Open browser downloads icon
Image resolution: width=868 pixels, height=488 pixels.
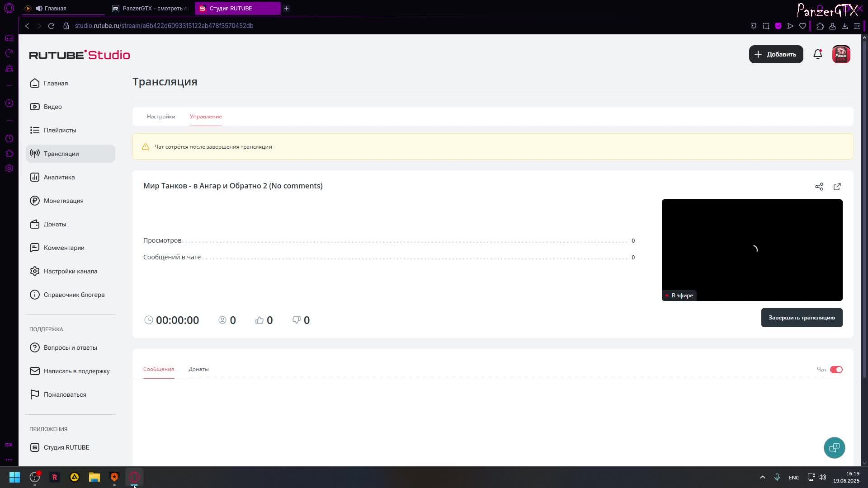tap(844, 26)
